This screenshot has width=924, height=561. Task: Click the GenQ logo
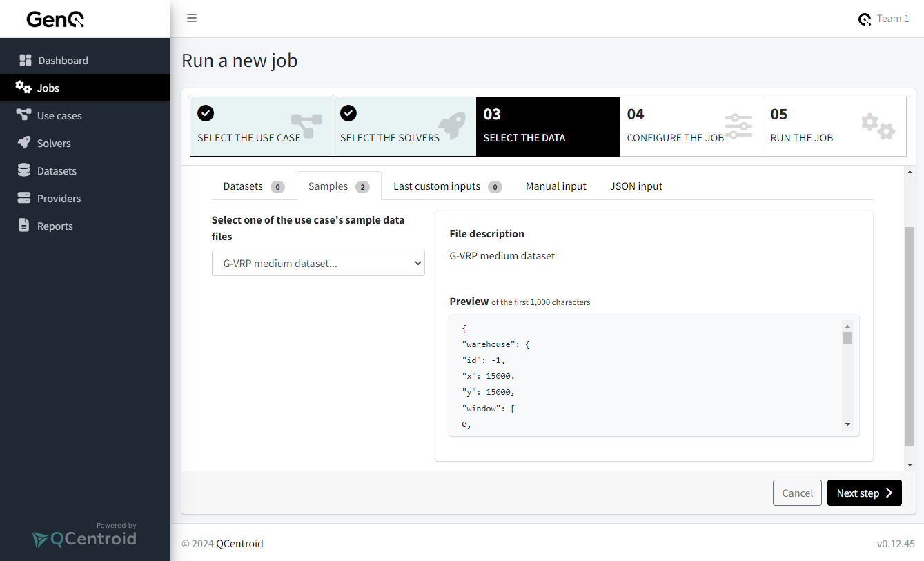coord(55,19)
